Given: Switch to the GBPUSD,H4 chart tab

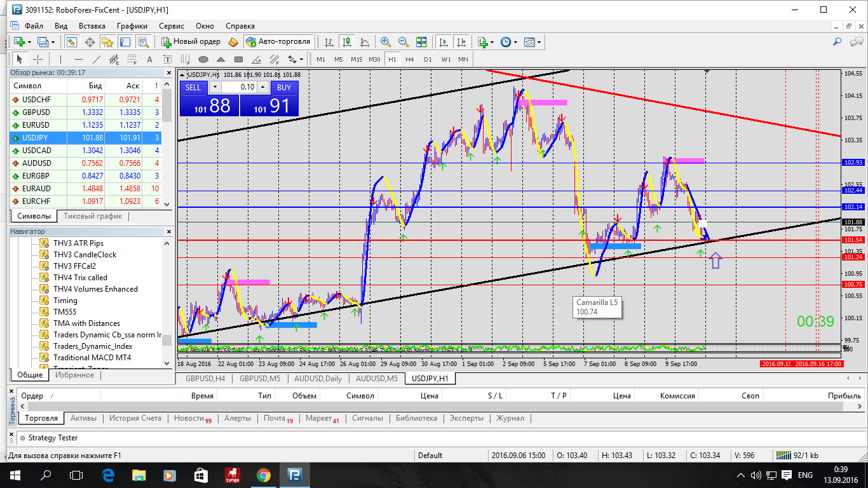Looking at the screenshot, I should coord(205,379).
